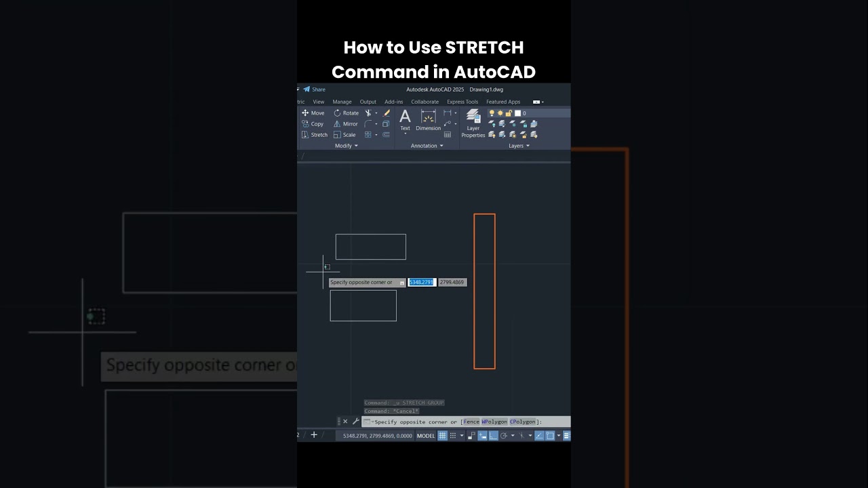The image size is (868, 488).
Task: Open the Express Tools tab
Action: point(462,102)
